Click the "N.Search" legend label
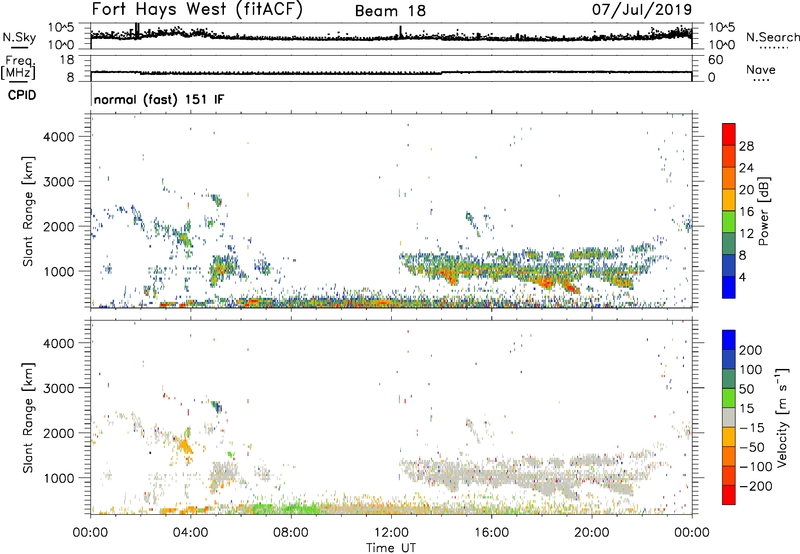This screenshot has height=554, width=800. (772, 37)
